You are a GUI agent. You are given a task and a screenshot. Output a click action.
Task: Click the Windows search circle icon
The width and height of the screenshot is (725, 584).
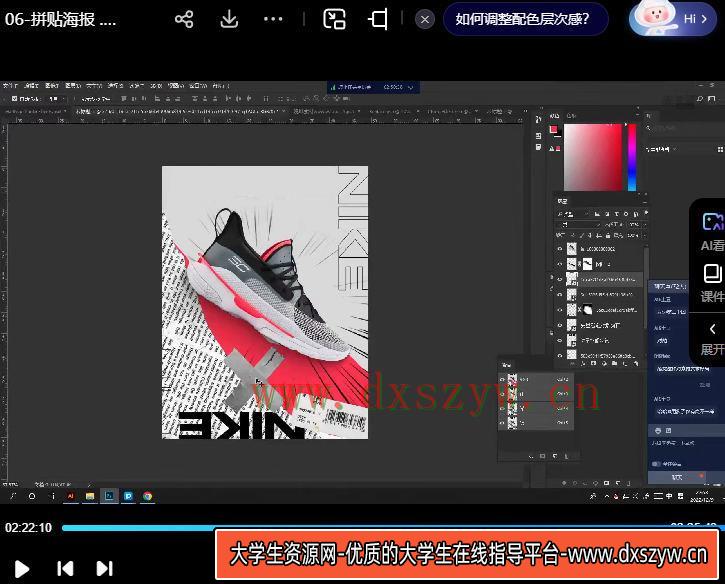32,496
